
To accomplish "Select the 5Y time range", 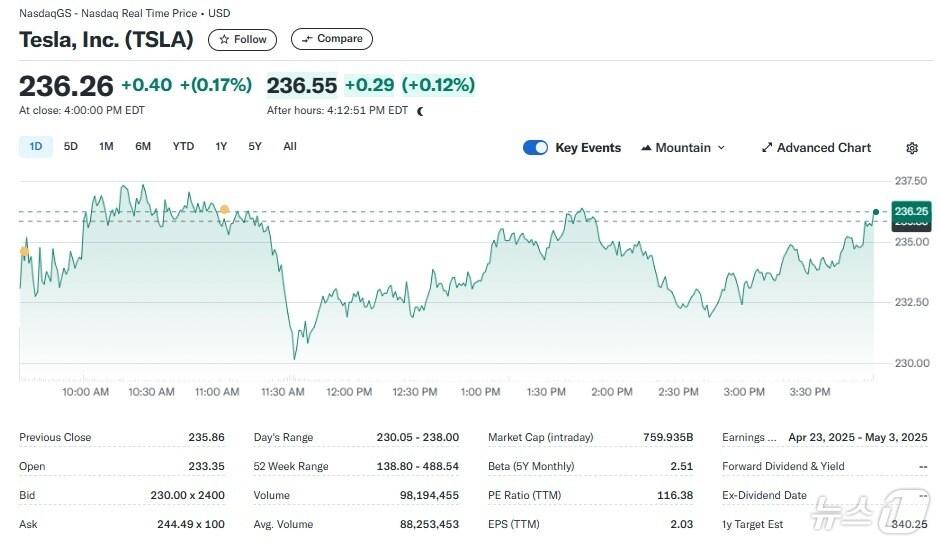I will 255,147.
